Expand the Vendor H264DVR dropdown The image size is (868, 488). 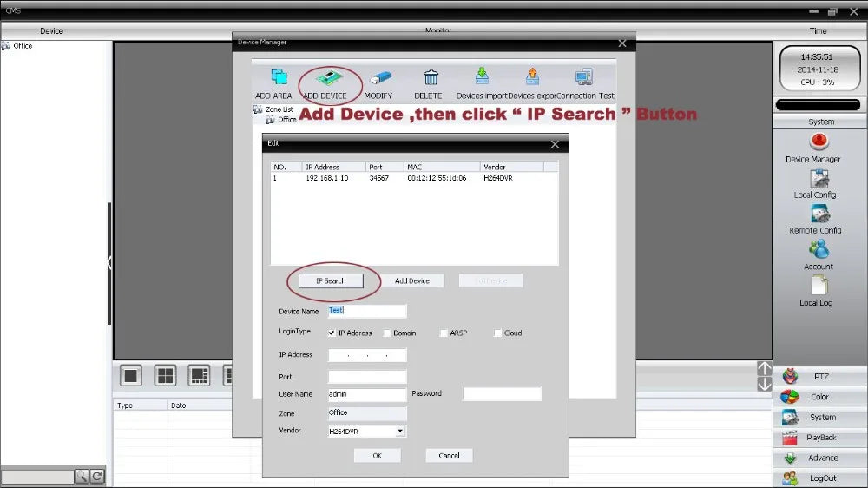[x=400, y=431]
